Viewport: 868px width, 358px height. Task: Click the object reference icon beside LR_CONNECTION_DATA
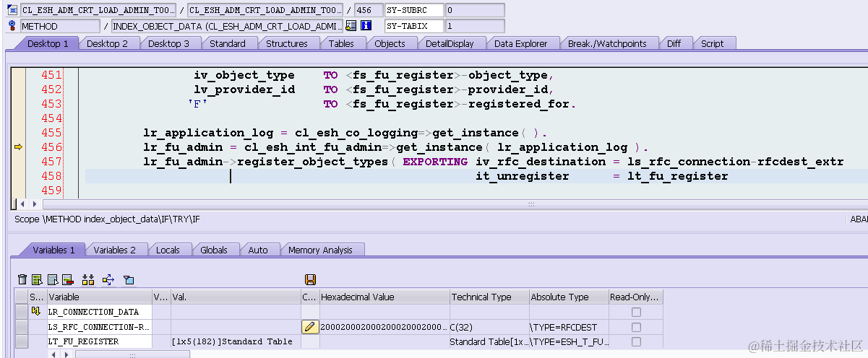click(x=36, y=312)
